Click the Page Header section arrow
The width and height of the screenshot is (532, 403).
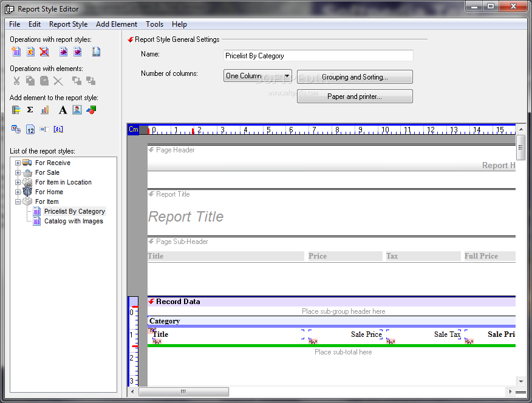pos(151,149)
